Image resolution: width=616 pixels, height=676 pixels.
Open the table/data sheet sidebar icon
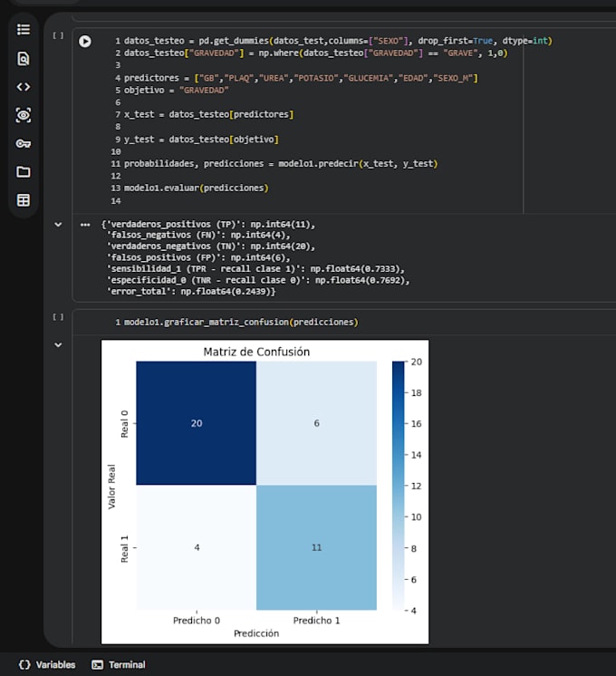pyautogui.click(x=24, y=200)
